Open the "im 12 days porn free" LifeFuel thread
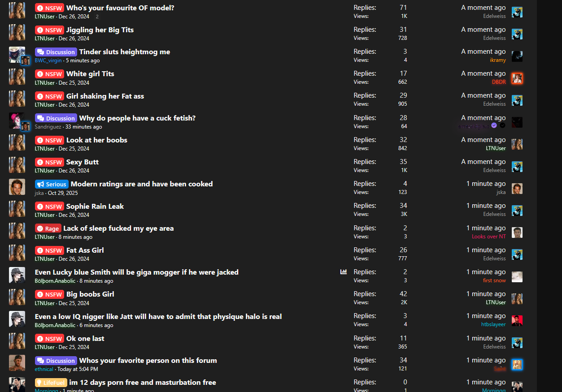 click(143, 383)
